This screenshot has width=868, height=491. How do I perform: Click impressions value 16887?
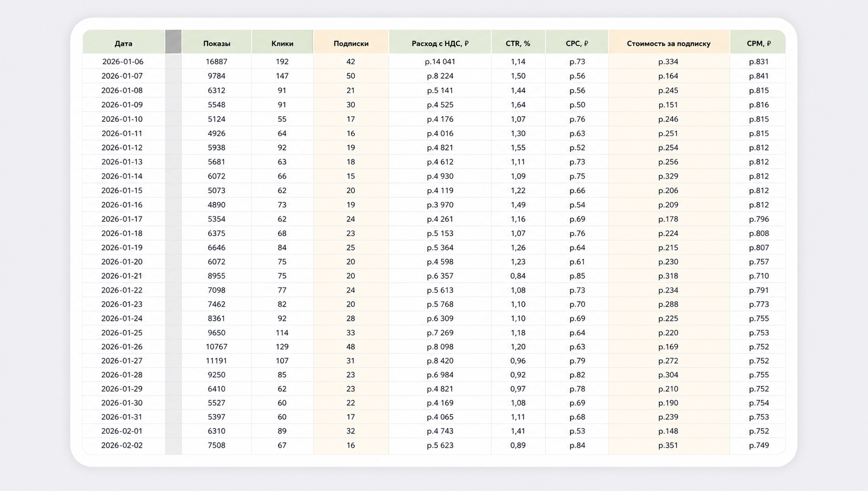(216, 61)
